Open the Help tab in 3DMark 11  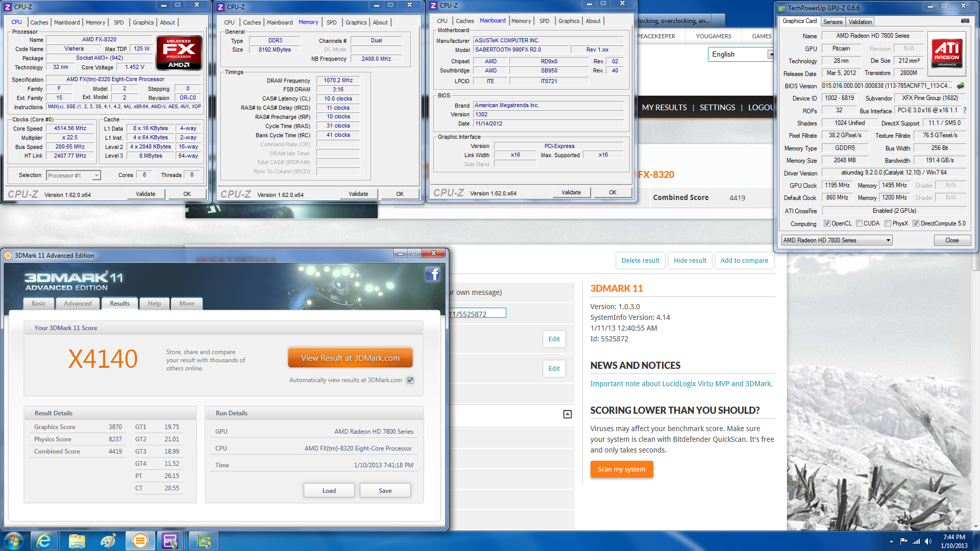pyautogui.click(x=154, y=304)
